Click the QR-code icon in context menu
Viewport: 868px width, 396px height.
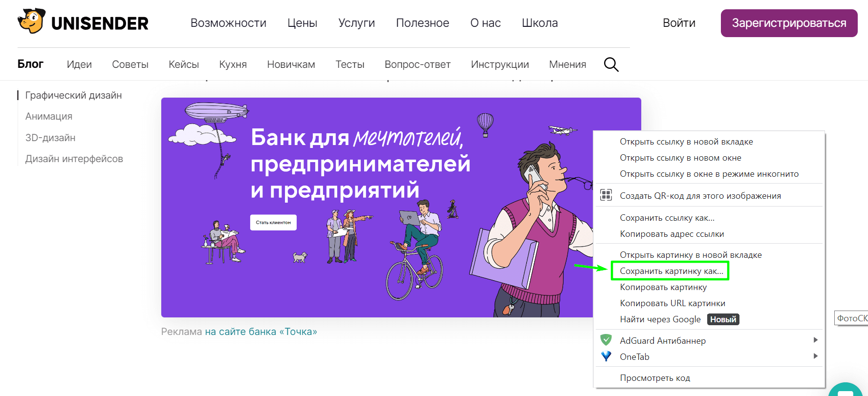(606, 195)
